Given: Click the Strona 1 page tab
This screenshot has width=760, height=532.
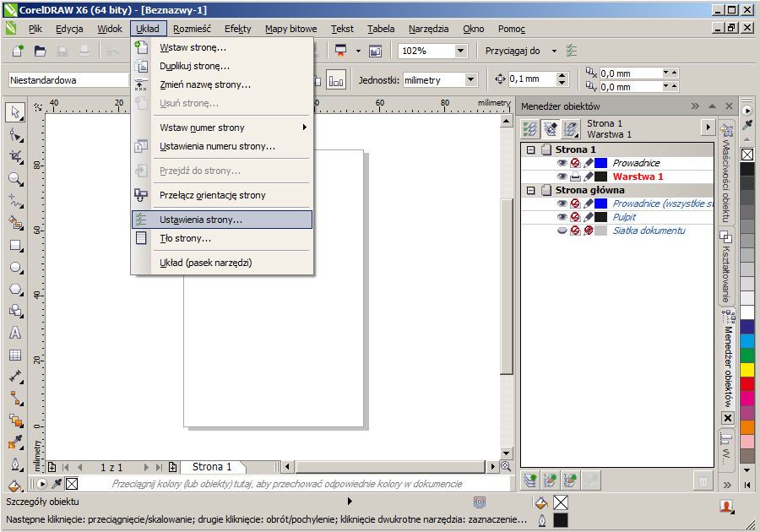Looking at the screenshot, I should (x=212, y=467).
